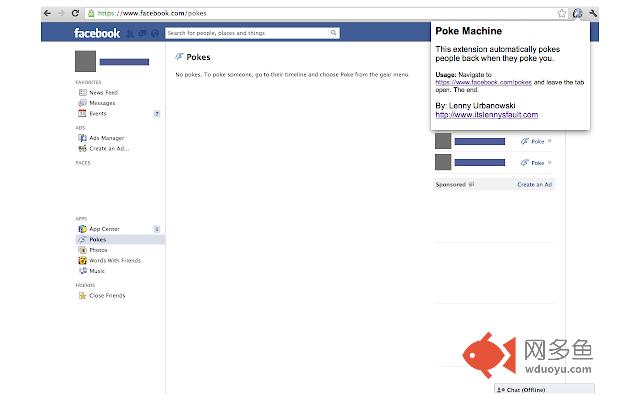640x400 pixels.
Task: Open the notifications globe icon
Action: point(155,33)
